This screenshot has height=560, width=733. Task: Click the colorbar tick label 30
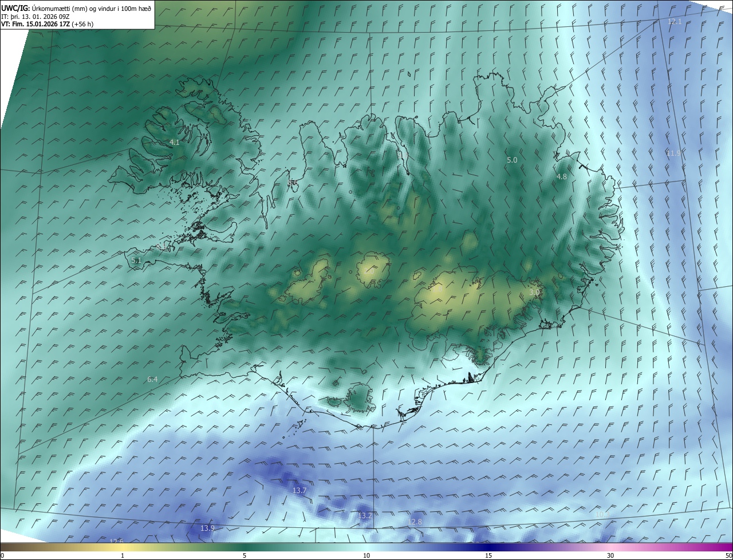pyautogui.click(x=610, y=555)
